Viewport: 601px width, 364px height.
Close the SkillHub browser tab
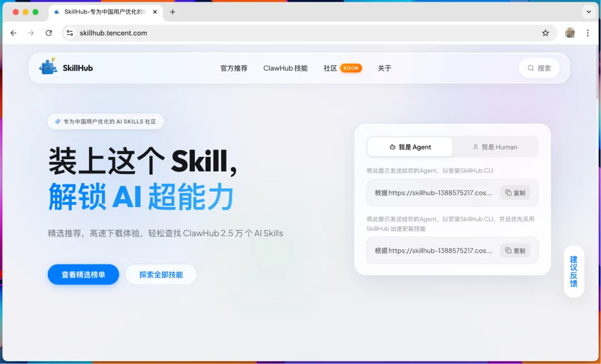155,12
